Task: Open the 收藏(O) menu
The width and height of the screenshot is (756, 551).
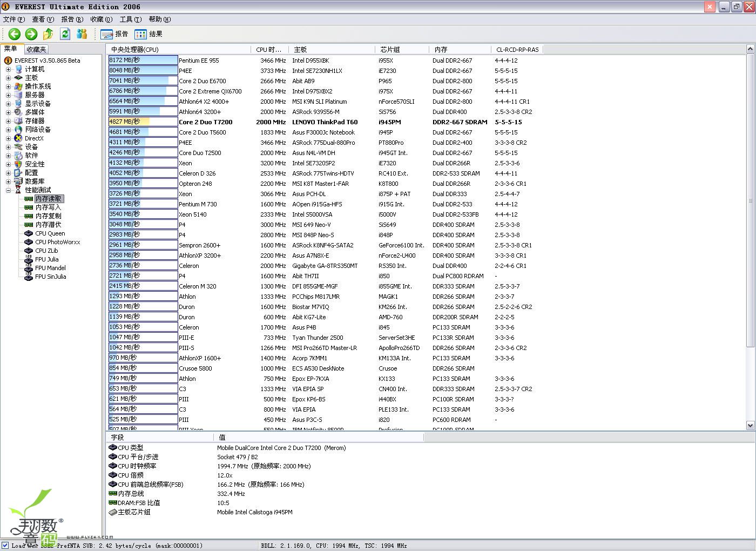Action: [102, 19]
